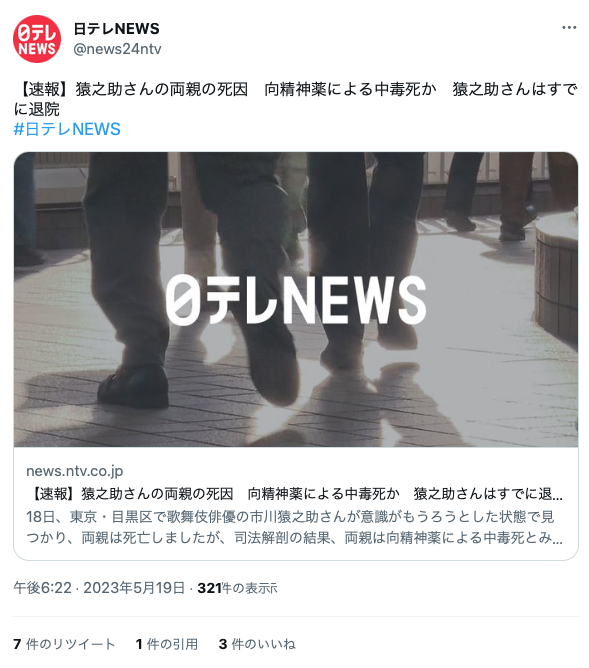Click the timestamp 午後6:22 · 2023年5月19日
The height and width of the screenshot is (668, 589).
[99, 588]
